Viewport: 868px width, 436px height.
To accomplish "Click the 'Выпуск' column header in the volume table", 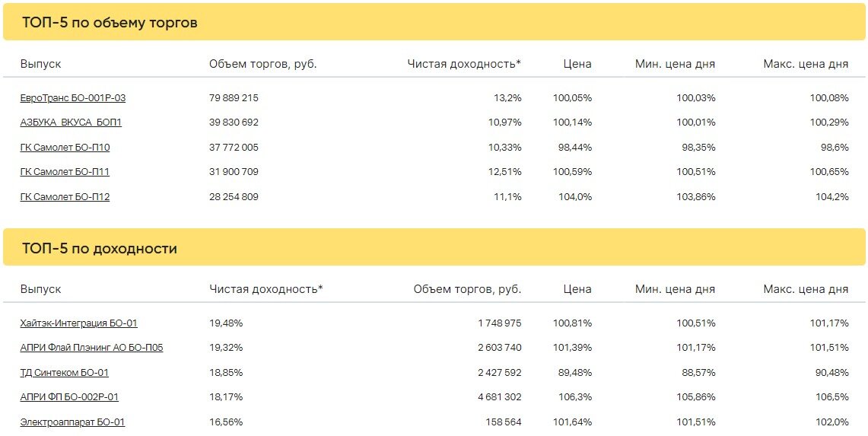I will click(41, 64).
